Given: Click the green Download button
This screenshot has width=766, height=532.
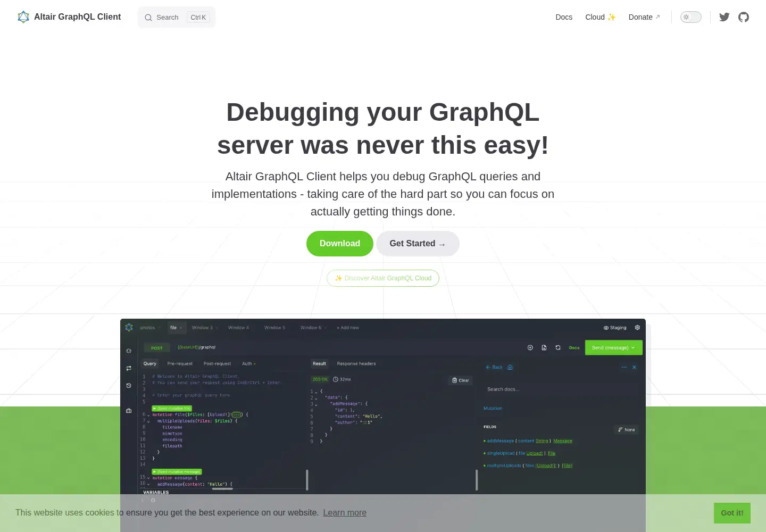Looking at the screenshot, I should pos(340,244).
